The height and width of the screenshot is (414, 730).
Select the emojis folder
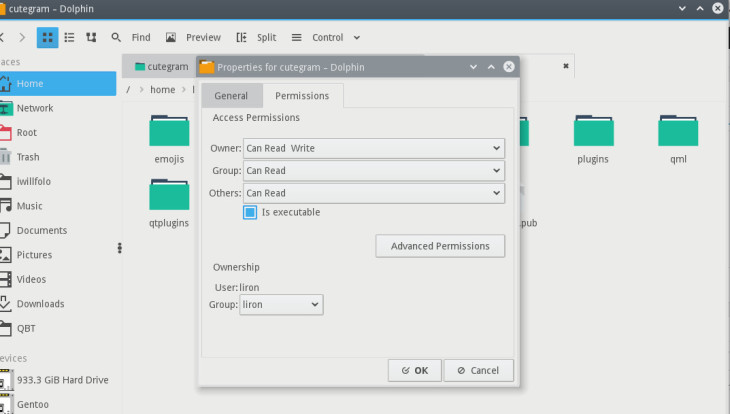point(169,140)
